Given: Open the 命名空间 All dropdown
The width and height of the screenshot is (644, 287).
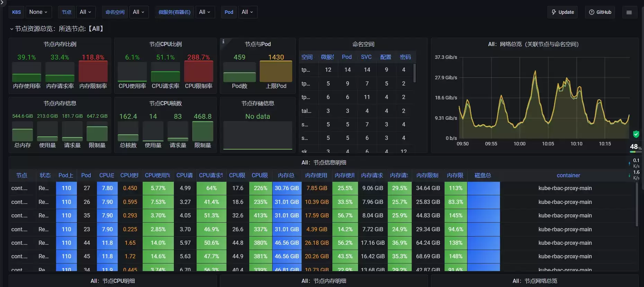Looking at the screenshot, I should 138,12.
